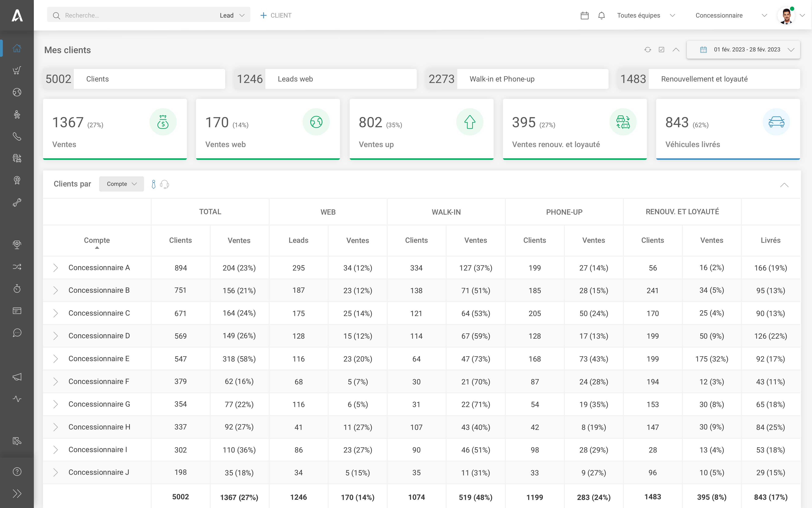Open the walk-in person sidebar icon
812x508 pixels.
click(17, 115)
